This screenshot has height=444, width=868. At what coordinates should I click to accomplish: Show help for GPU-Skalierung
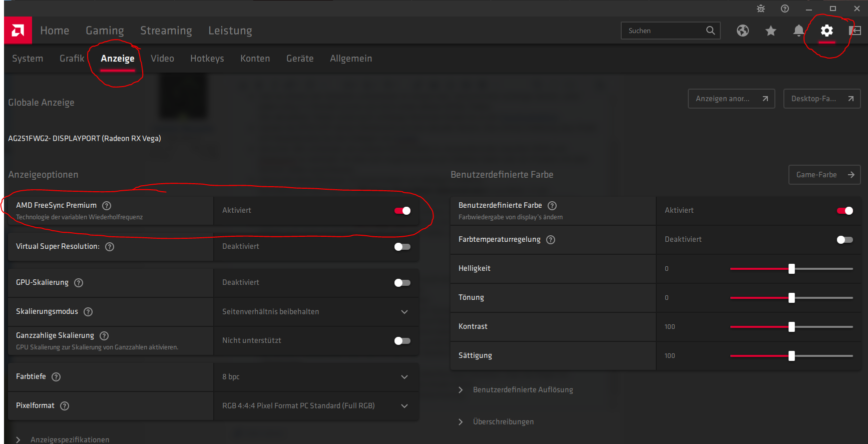pos(79,283)
